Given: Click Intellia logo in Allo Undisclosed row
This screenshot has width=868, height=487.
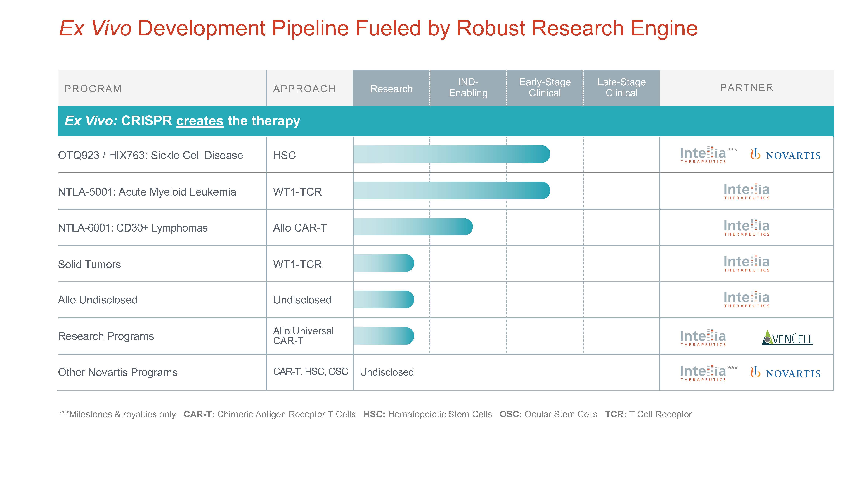Looking at the screenshot, I should pyautogui.click(x=747, y=299).
